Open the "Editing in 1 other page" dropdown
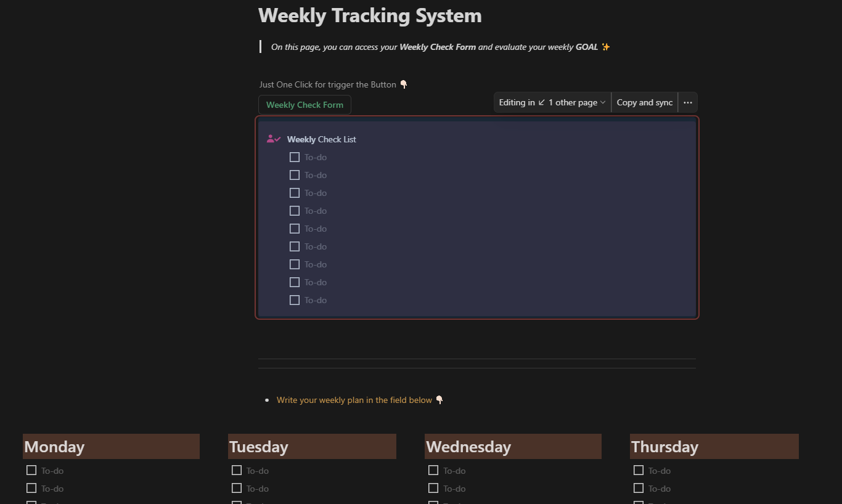Screen dimensions: 842x504 pos(552,102)
